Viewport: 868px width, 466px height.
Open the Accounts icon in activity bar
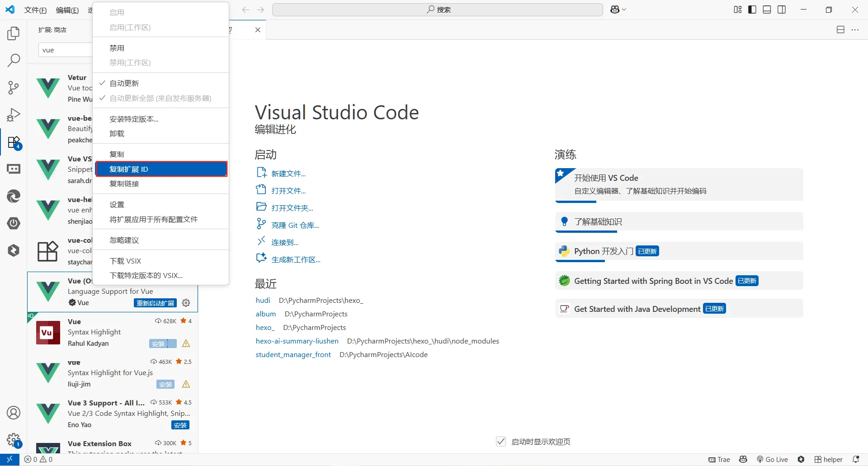point(14,413)
